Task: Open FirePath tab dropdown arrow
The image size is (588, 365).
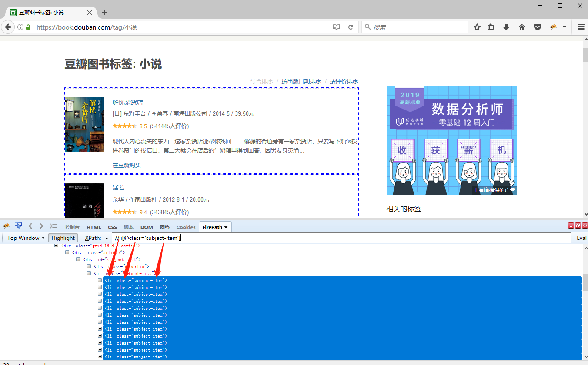Action: pos(226,227)
